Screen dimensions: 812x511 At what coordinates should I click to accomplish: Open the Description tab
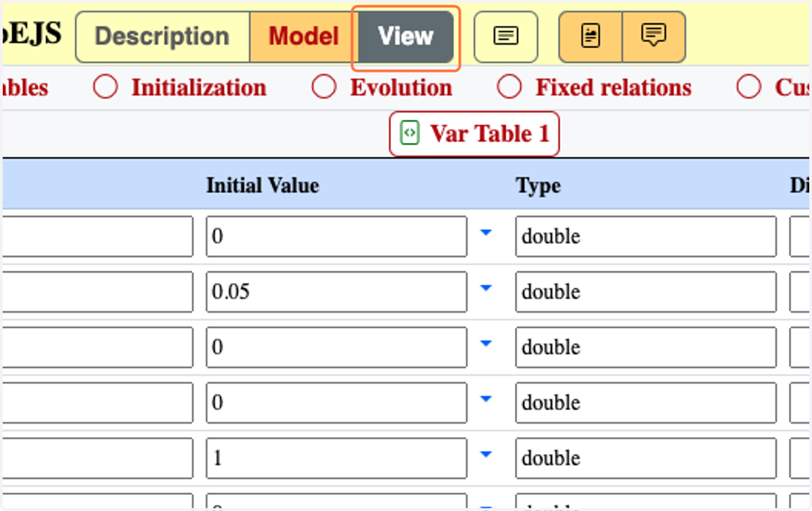pos(162,37)
